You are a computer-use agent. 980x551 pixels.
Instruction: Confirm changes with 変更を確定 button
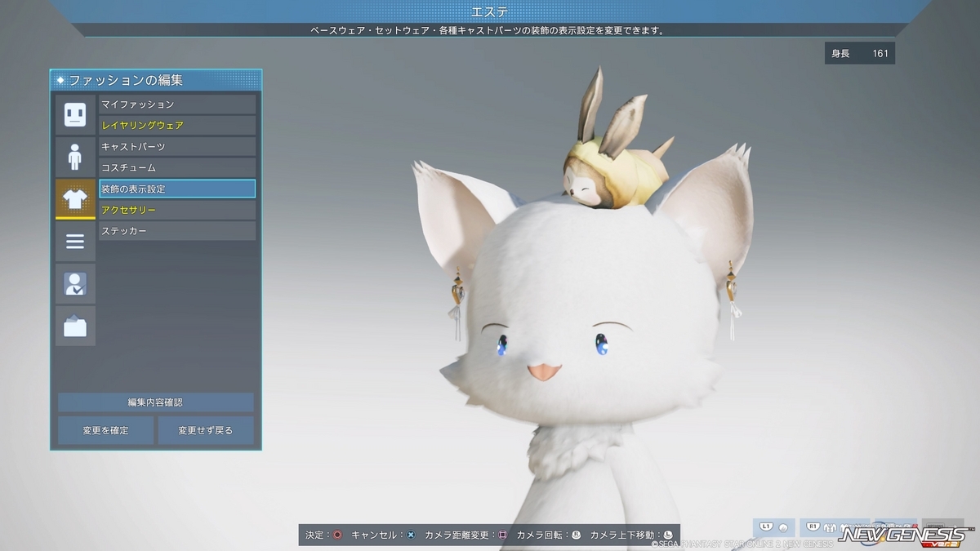pyautogui.click(x=105, y=430)
